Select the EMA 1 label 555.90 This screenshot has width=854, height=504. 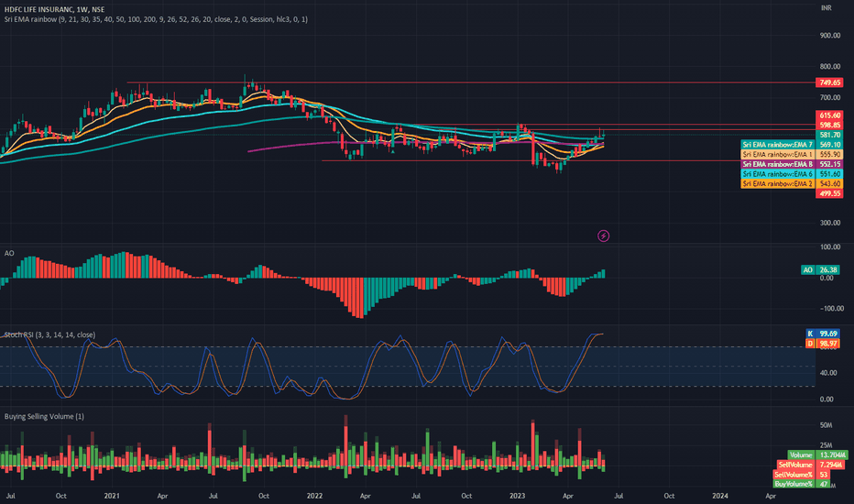click(792, 155)
